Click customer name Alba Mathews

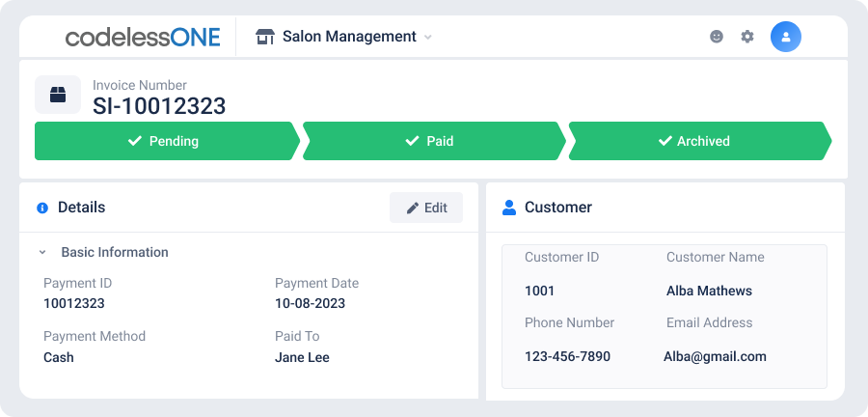709,291
